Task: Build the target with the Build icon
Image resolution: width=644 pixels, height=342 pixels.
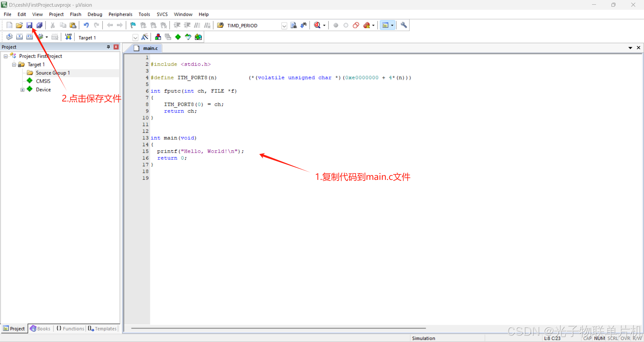Action: 19,37
